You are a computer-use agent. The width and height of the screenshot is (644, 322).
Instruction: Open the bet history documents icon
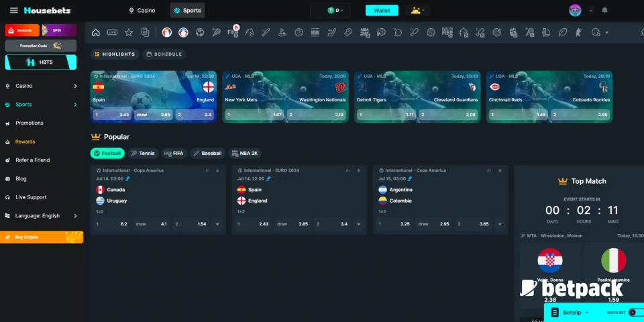tap(145, 32)
